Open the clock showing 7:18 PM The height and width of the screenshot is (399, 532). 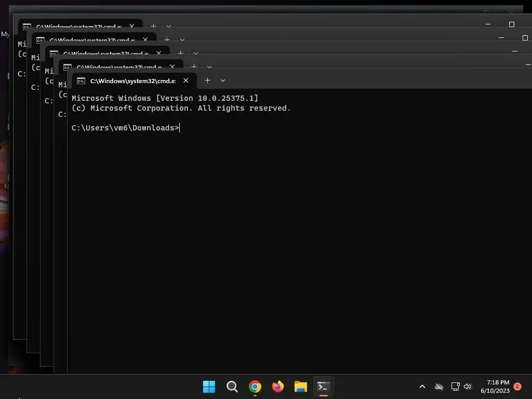[495, 387]
